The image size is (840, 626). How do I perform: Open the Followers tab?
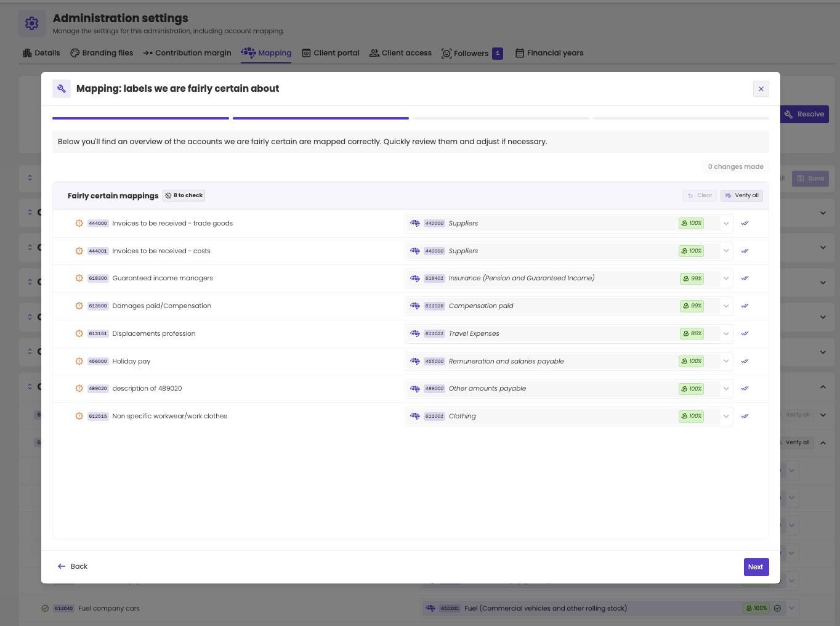(x=472, y=54)
